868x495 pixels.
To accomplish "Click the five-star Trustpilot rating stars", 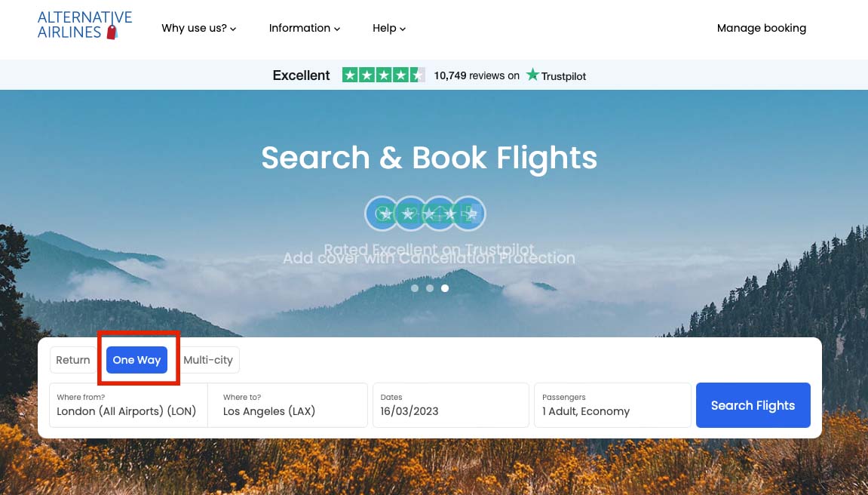I will [x=384, y=75].
